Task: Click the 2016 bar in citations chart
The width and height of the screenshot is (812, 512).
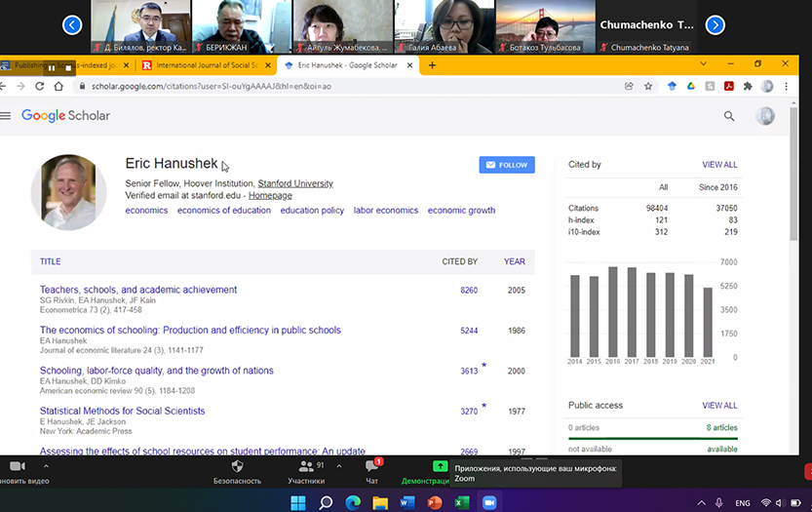Action: point(612,312)
